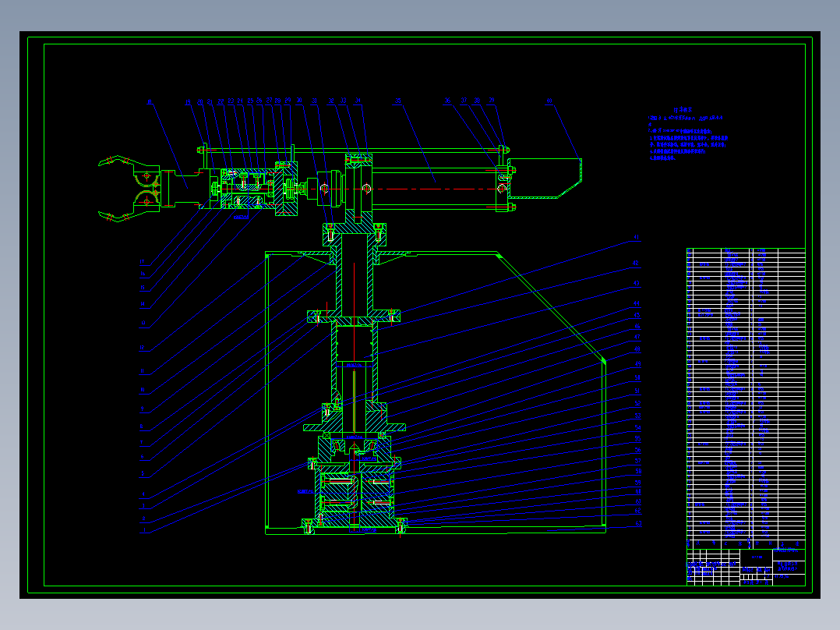The height and width of the screenshot is (630, 840).
Task: Click the gripper claw at left end
Action: point(129,189)
